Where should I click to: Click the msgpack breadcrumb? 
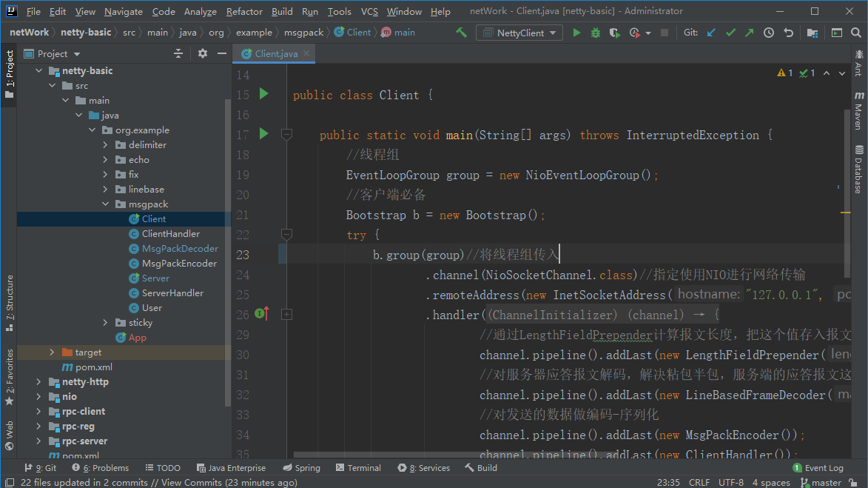click(303, 32)
